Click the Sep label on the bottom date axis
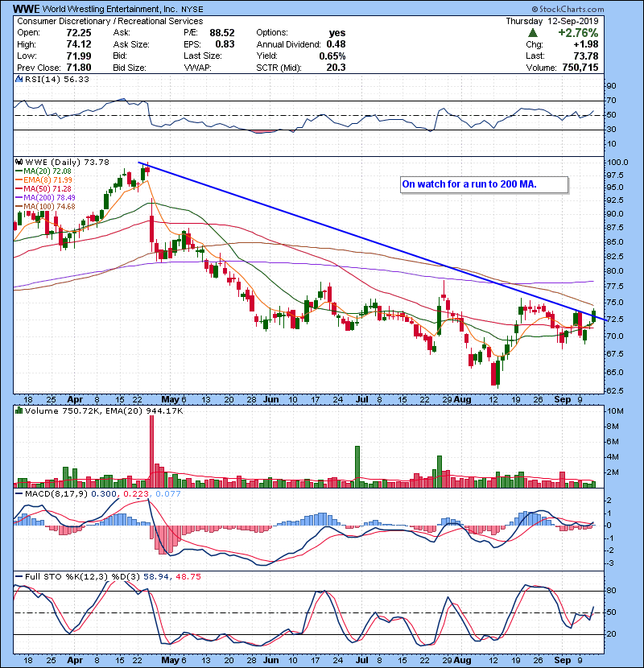The height and width of the screenshot is (668, 644). coord(563,660)
